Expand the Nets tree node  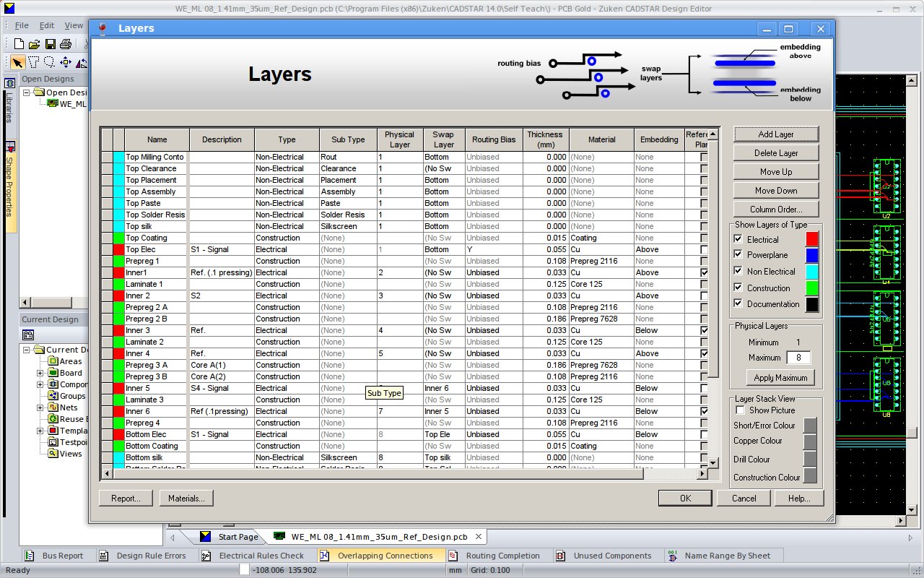point(40,407)
